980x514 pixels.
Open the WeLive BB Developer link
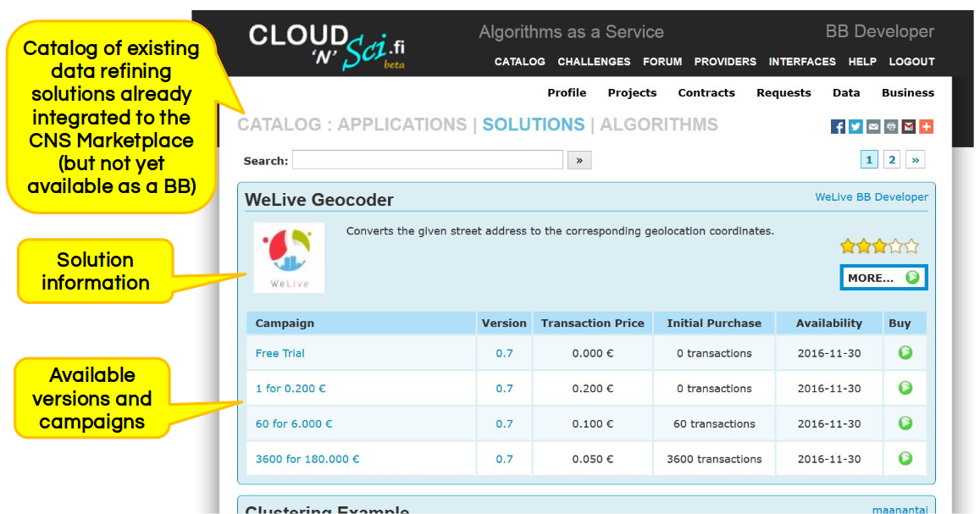click(872, 197)
